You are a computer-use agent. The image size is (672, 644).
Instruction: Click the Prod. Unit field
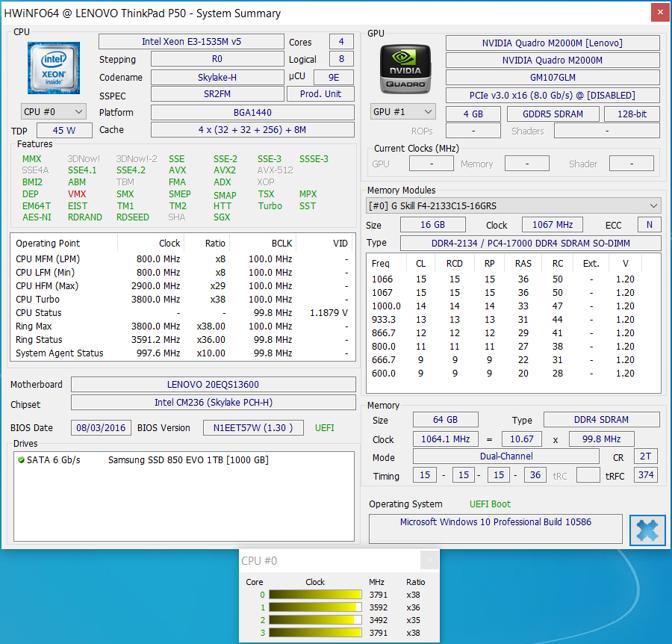tap(320, 94)
